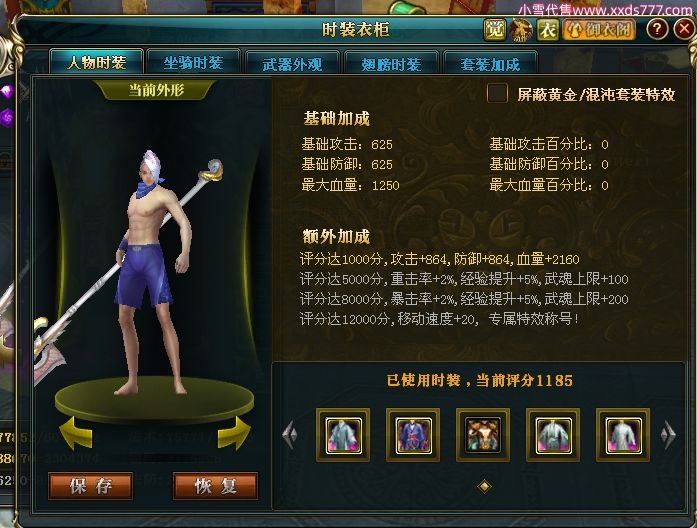Enable 屏蔽黄金/混沌套装特效 checkbox
The image size is (697, 528).
click(x=497, y=93)
